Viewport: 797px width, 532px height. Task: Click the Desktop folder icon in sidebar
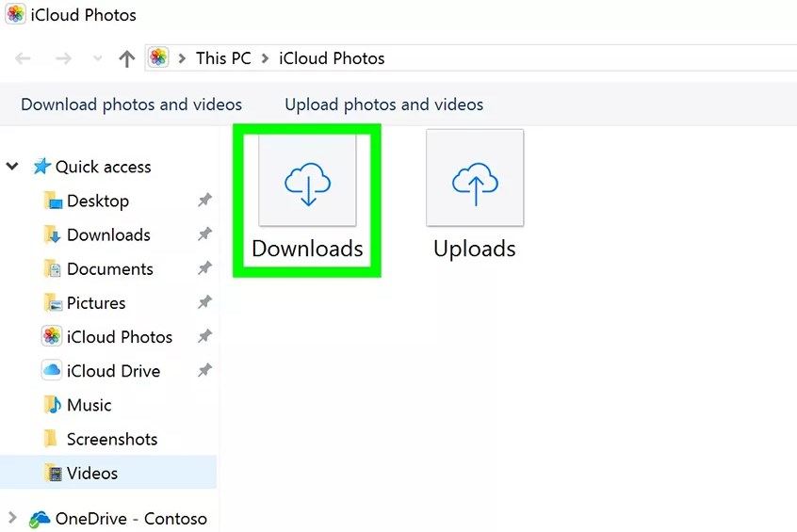tap(53, 202)
